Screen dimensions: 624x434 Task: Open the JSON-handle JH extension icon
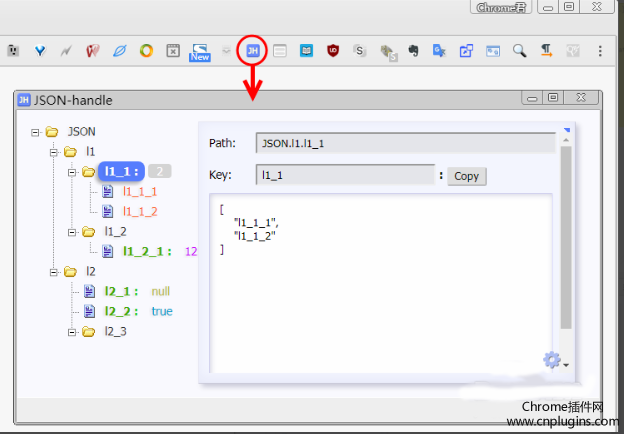pyautogui.click(x=253, y=51)
